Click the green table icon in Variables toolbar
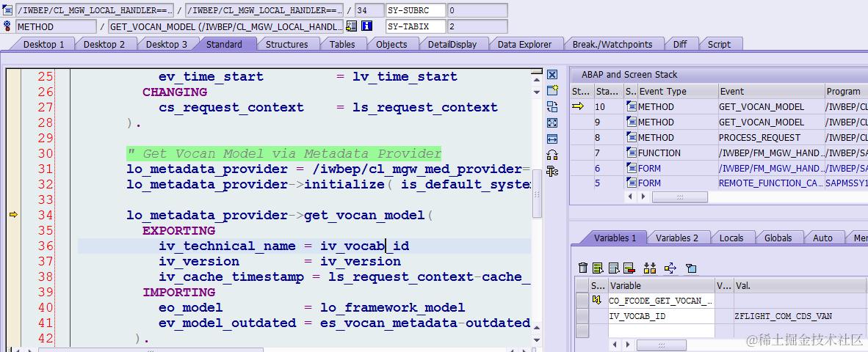Screen dimensions: 868x352 pos(598,268)
